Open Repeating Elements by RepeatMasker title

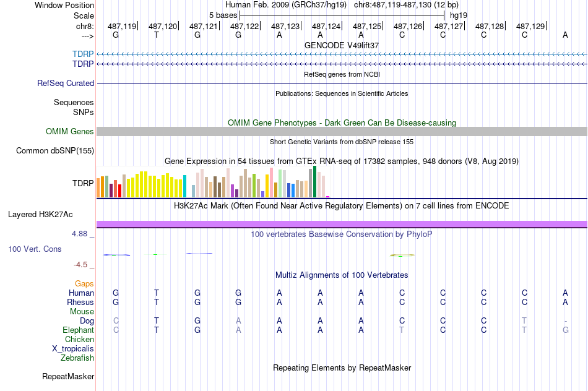[342, 367]
